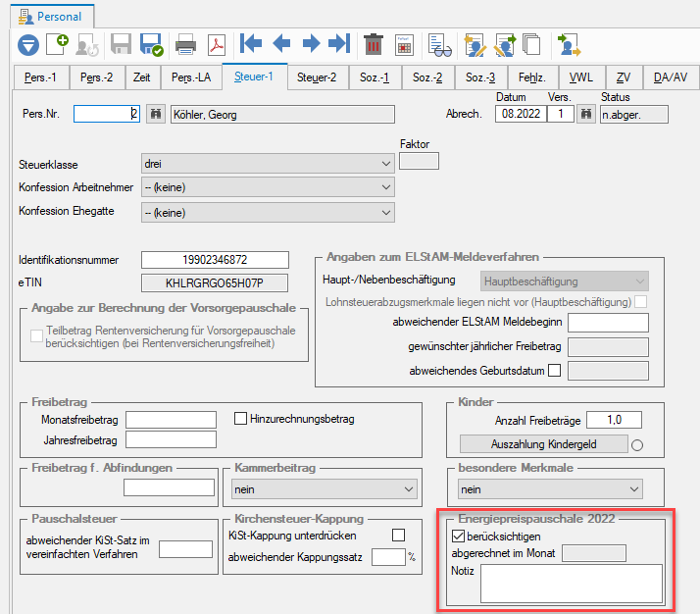Expand Konfession Arbeitnehmer dropdown
Image resolution: width=700 pixels, height=614 pixels.
pos(268,187)
